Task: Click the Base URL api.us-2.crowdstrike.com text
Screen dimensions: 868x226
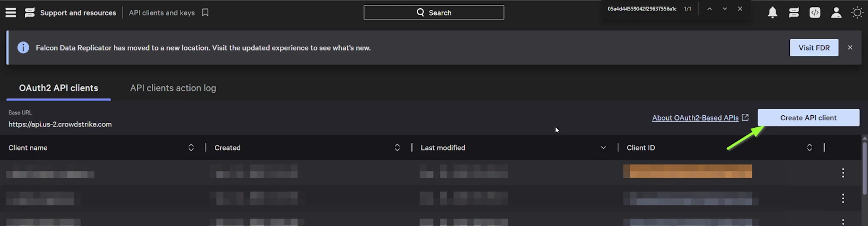Action: point(60,124)
